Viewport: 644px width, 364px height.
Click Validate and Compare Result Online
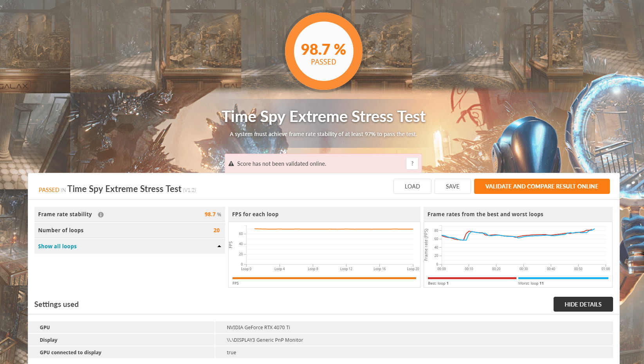pos(542,186)
